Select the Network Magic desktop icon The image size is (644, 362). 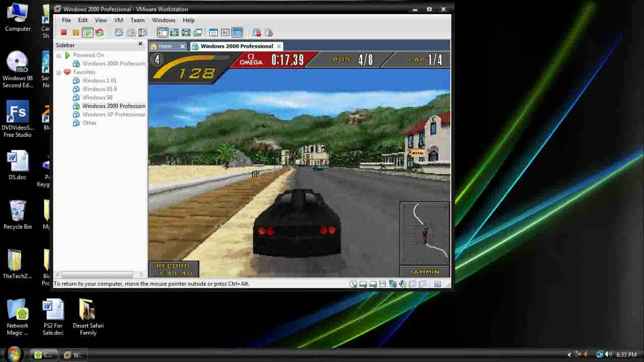18,317
